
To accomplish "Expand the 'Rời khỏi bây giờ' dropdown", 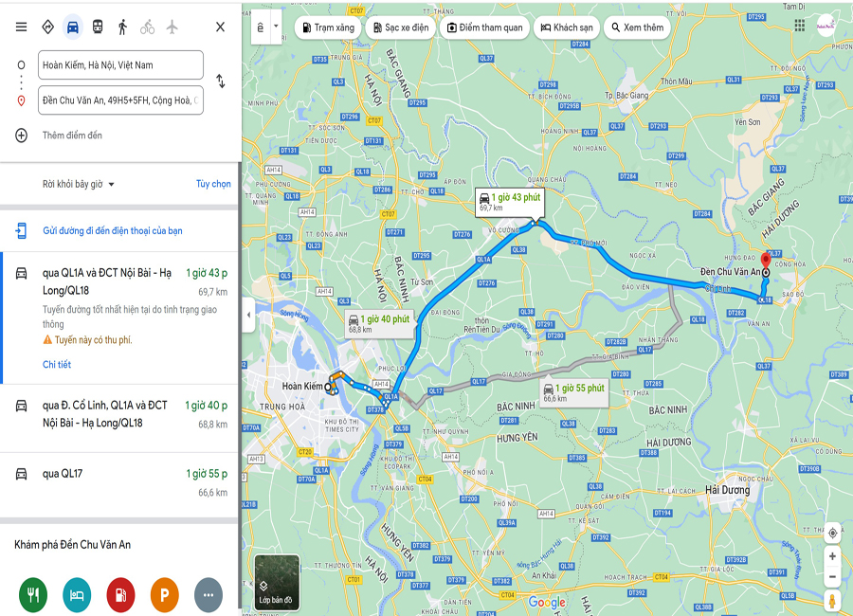I will pos(79,185).
